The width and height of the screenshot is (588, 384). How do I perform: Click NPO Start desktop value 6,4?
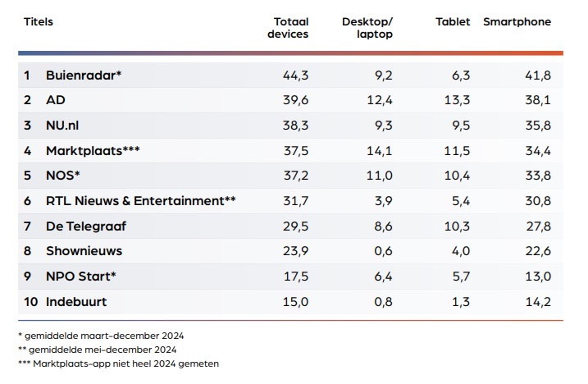tap(383, 277)
